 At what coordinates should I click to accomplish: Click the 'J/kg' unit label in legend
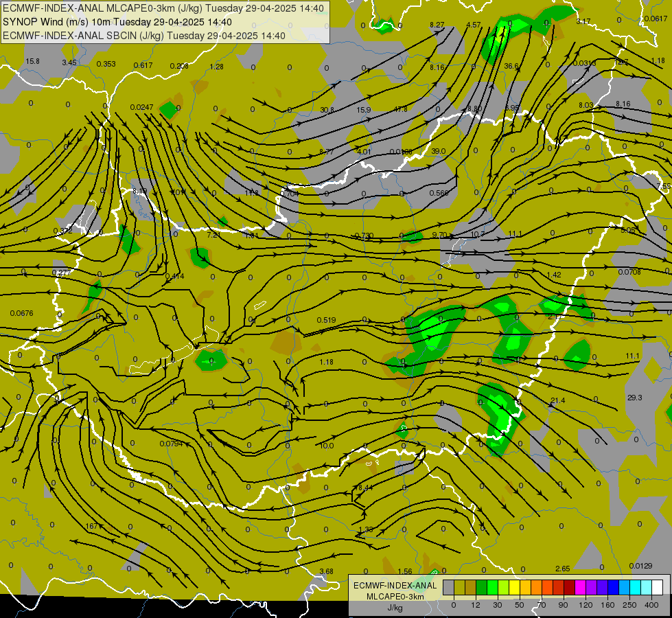click(x=395, y=608)
